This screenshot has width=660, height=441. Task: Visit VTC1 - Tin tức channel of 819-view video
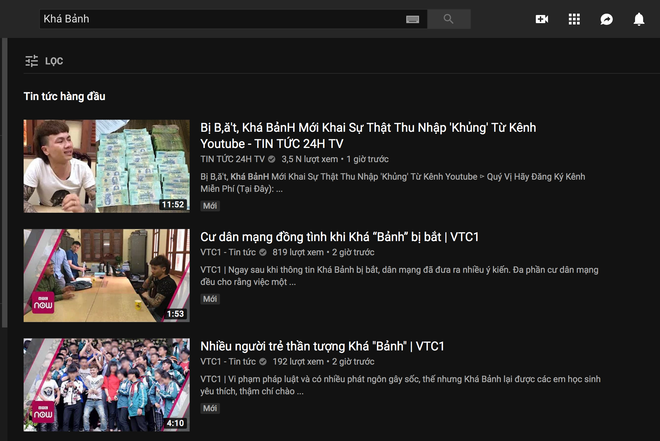tap(228, 252)
